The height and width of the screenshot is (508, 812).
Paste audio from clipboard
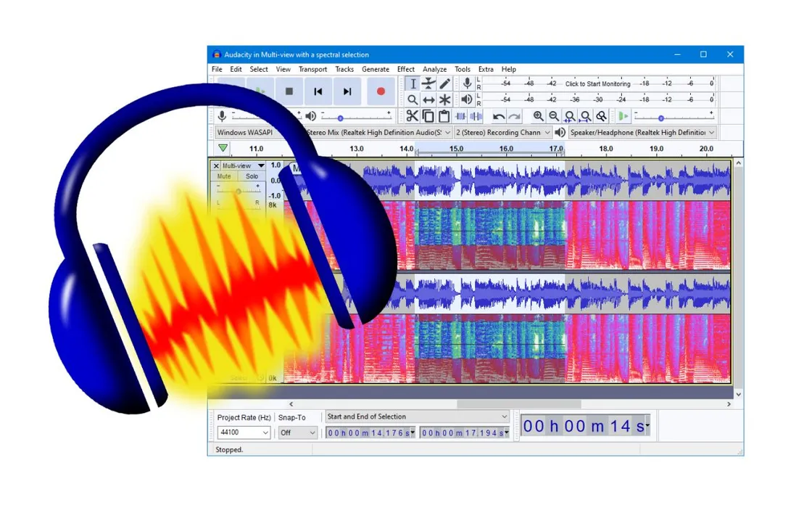click(444, 116)
